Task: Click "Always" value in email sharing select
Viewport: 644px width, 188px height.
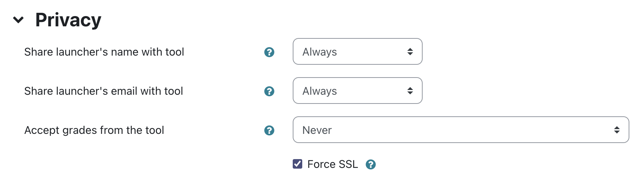Action: pyautogui.click(x=319, y=91)
